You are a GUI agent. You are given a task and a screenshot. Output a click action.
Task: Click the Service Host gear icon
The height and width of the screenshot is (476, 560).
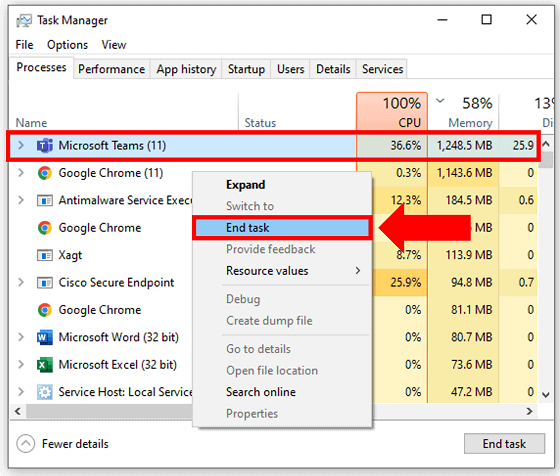point(45,392)
